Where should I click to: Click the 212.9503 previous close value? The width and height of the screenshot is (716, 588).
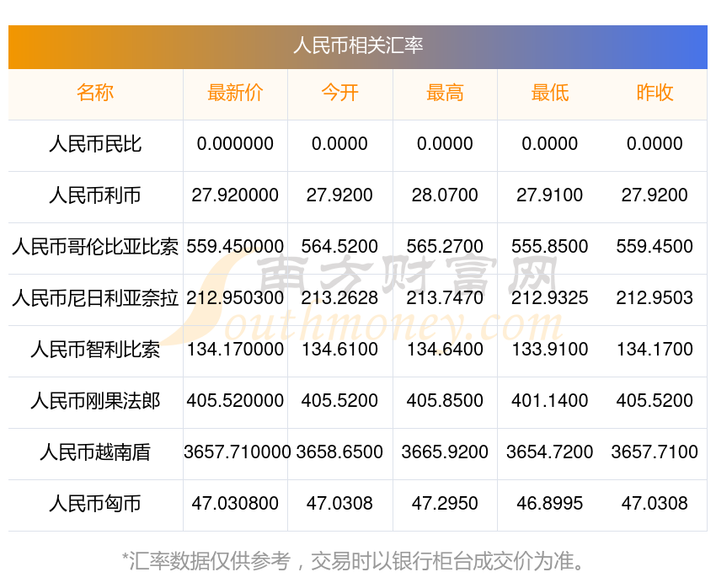click(655, 298)
